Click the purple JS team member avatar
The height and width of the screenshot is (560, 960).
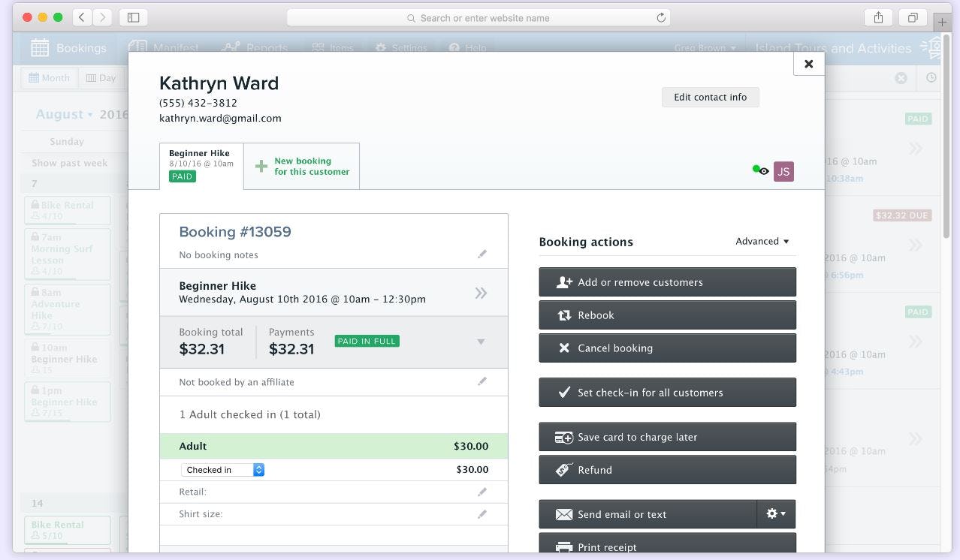[x=783, y=171]
